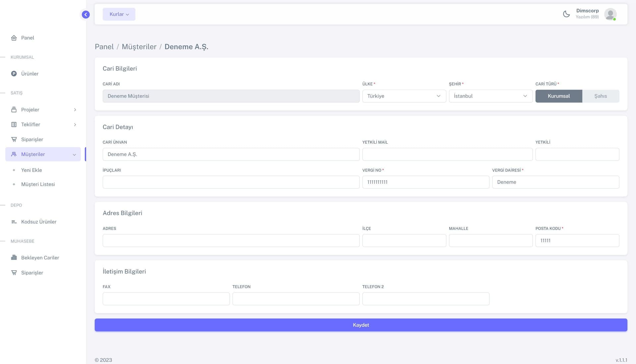Click the Bekleyen Cariler building icon
Image resolution: width=636 pixels, height=364 pixels.
coord(14,257)
